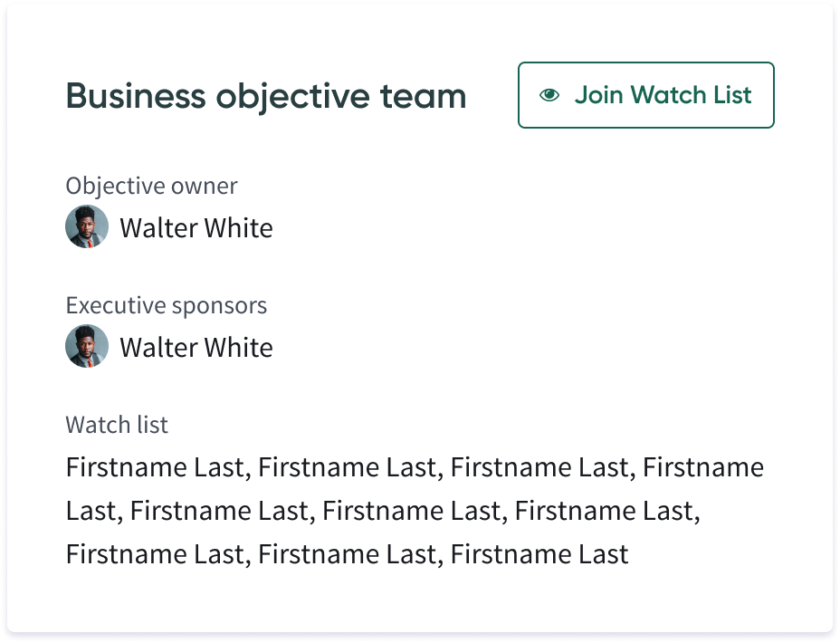Click the Last word starting the second watch list line
The width and height of the screenshot is (840, 643).
(91, 510)
